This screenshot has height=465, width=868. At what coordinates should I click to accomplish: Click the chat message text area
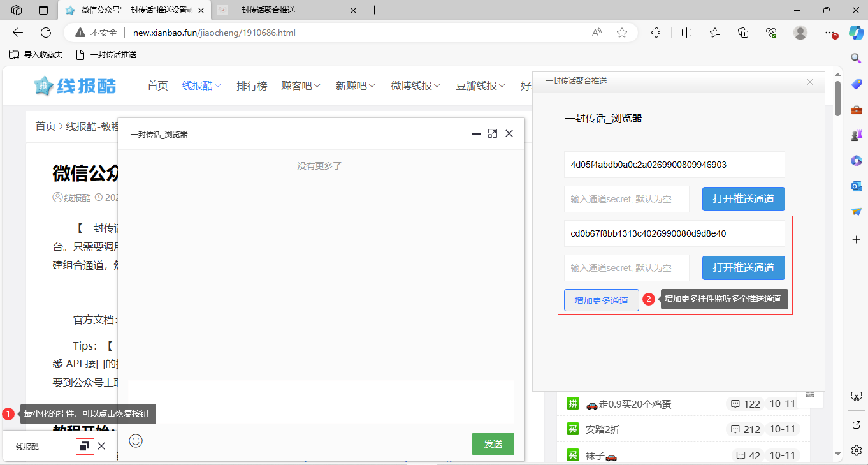tap(321, 402)
